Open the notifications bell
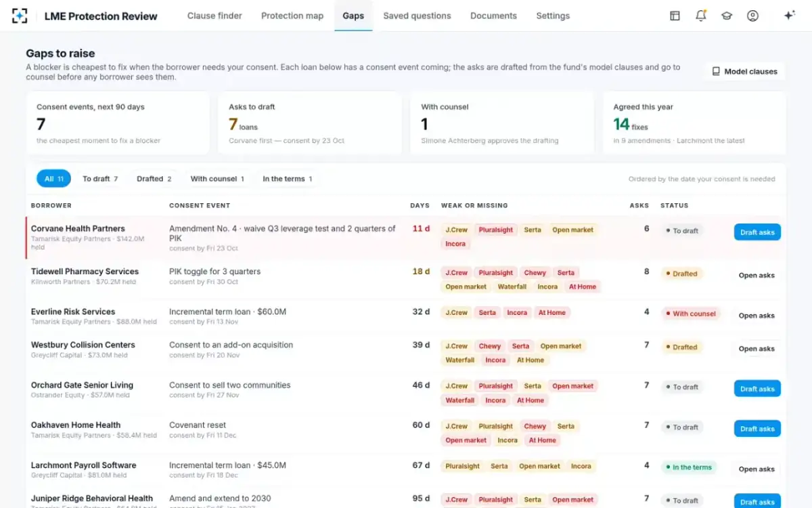Screen dimensions: 812x508 701,16
